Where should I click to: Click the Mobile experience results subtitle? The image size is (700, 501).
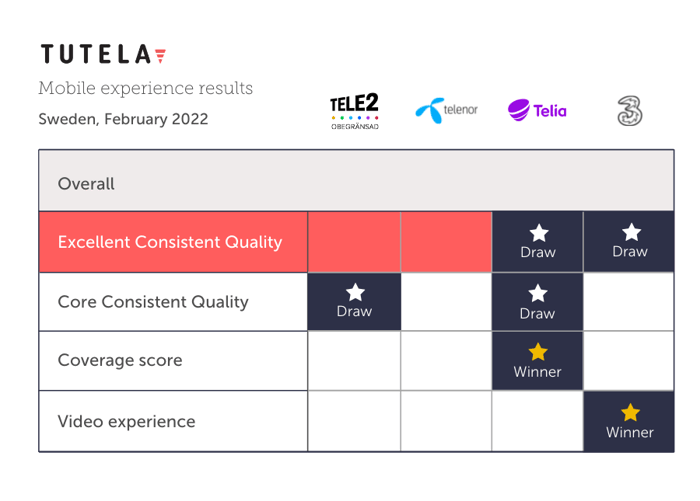[x=146, y=88]
